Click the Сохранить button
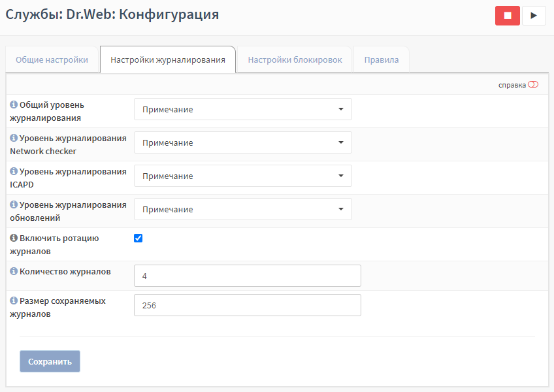The height and width of the screenshot is (392, 554). tap(50, 361)
